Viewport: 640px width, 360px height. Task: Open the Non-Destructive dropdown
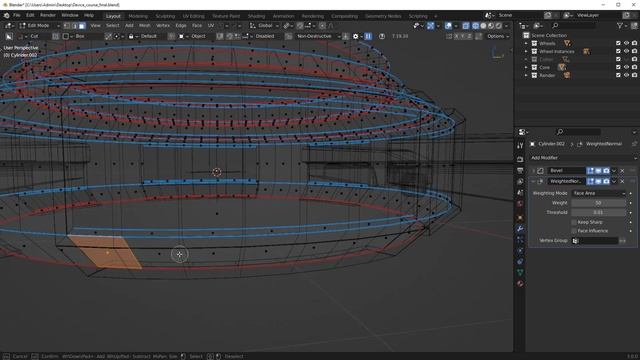click(x=318, y=36)
